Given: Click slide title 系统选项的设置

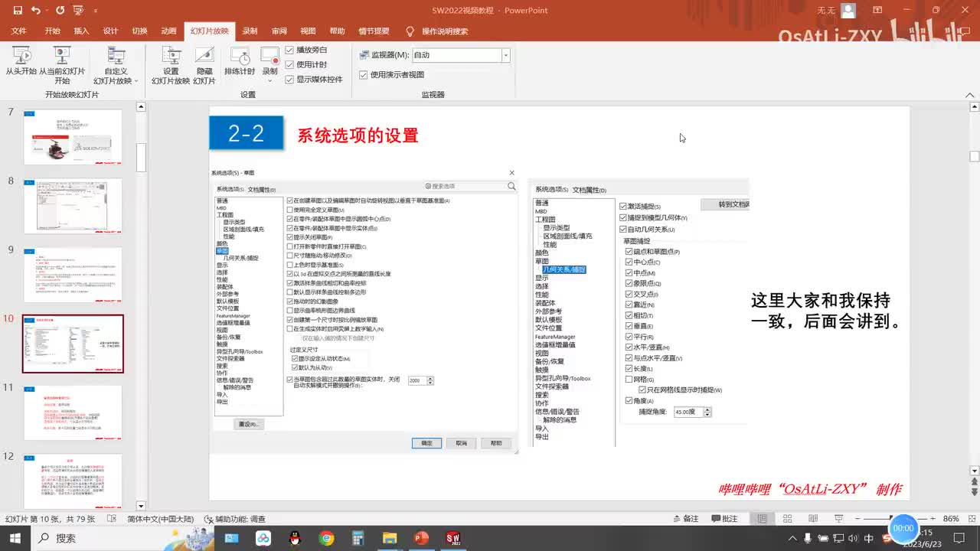Looking at the screenshot, I should pyautogui.click(x=358, y=136).
